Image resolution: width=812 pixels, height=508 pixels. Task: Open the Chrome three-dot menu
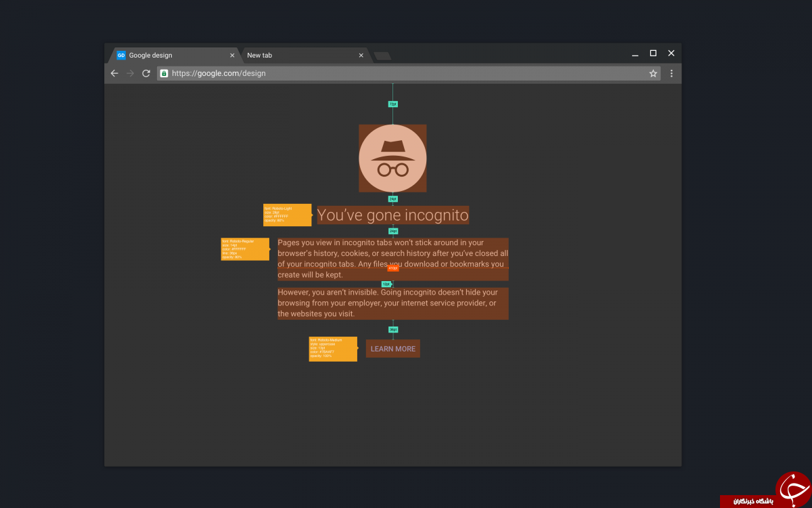coord(671,73)
